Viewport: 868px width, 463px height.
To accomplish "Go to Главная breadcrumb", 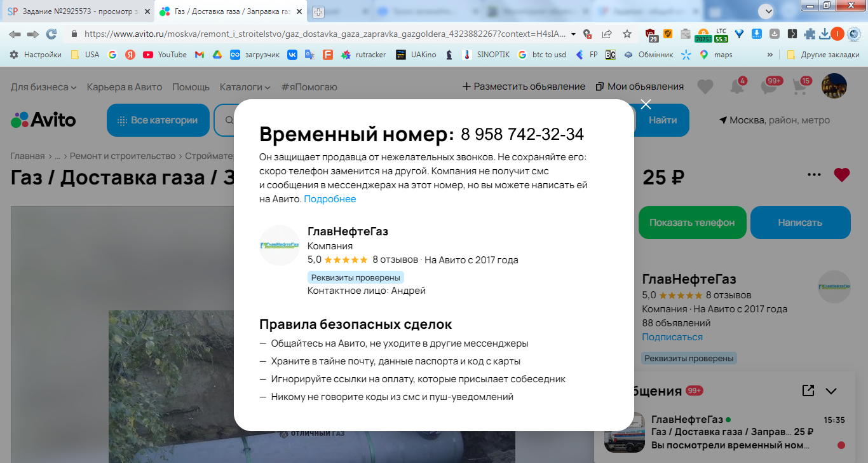I will pyautogui.click(x=27, y=156).
